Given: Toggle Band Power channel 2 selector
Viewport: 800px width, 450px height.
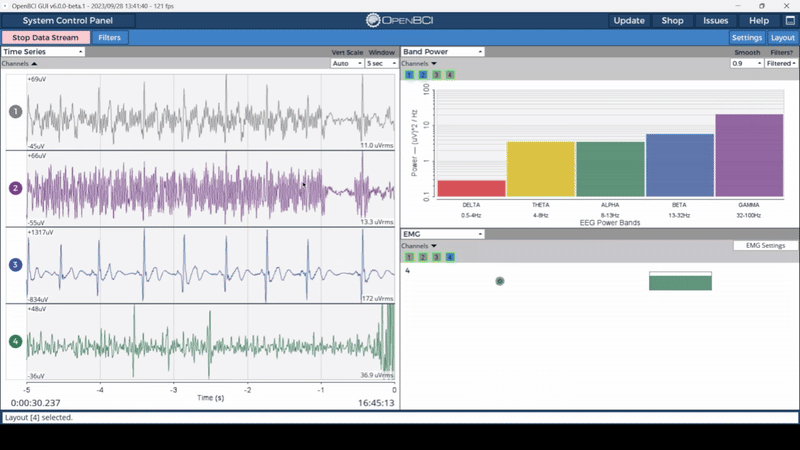Looking at the screenshot, I should 422,74.
